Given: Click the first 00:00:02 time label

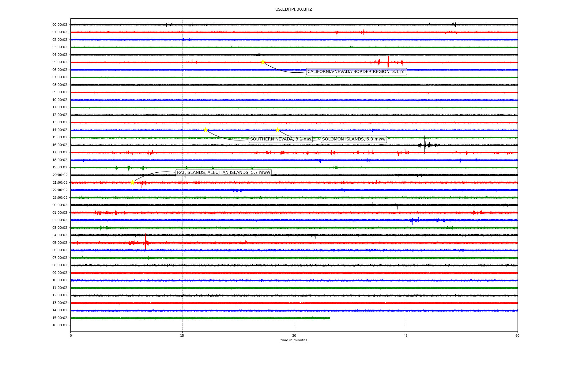Looking at the screenshot, I should click(60, 25).
